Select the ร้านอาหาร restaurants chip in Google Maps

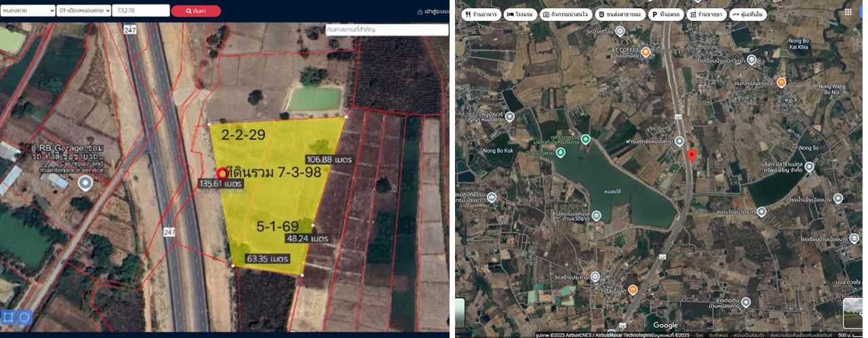[x=481, y=14]
